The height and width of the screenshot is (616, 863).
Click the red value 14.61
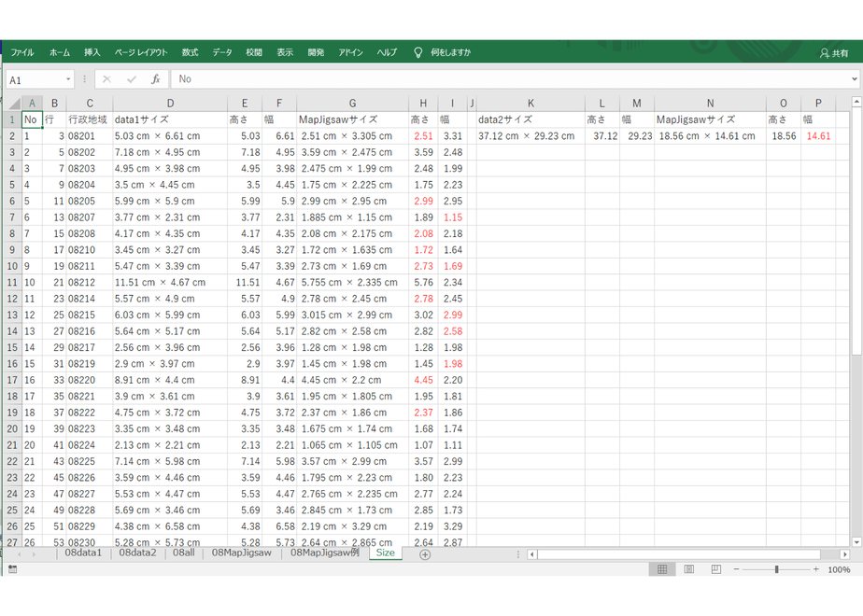tap(818, 136)
